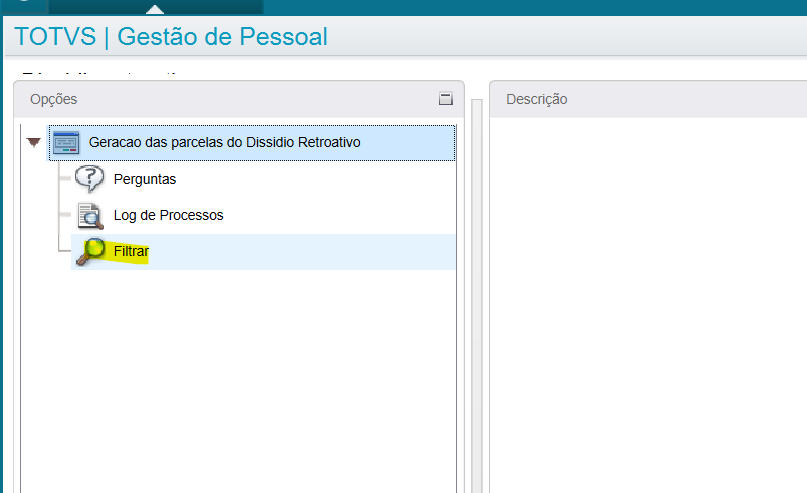Screen dimensions: 807x493
Task: Click the green magnifying glass Filtrar icon
Action: [x=91, y=252]
